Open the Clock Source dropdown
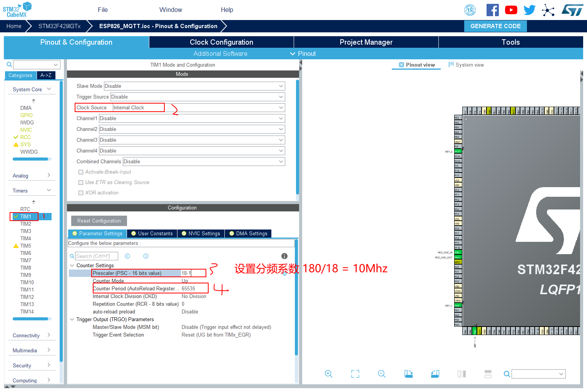 [x=199, y=107]
